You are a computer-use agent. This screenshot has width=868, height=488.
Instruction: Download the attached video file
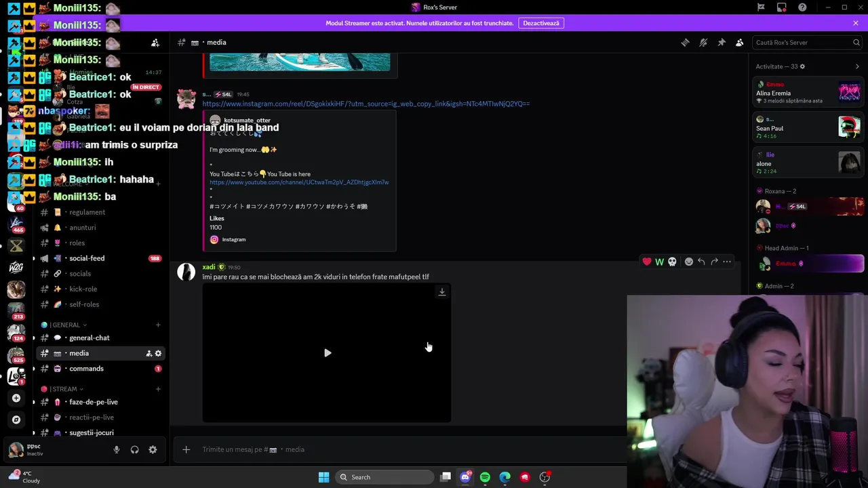click(x=441, y=292)
